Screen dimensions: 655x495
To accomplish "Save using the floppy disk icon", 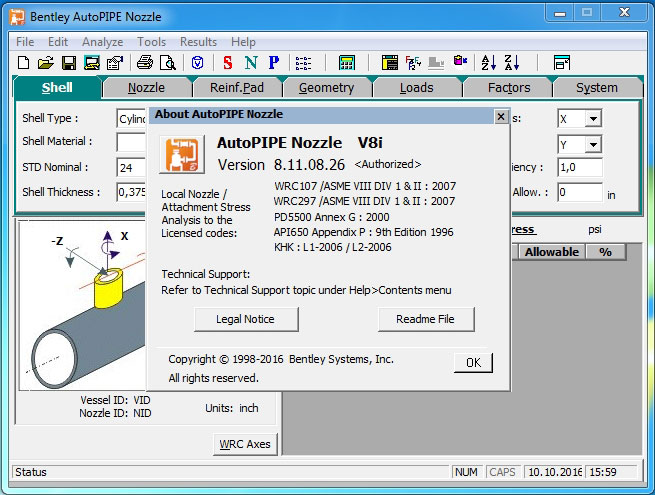I will pyautogui.click(x=69, y=63).
